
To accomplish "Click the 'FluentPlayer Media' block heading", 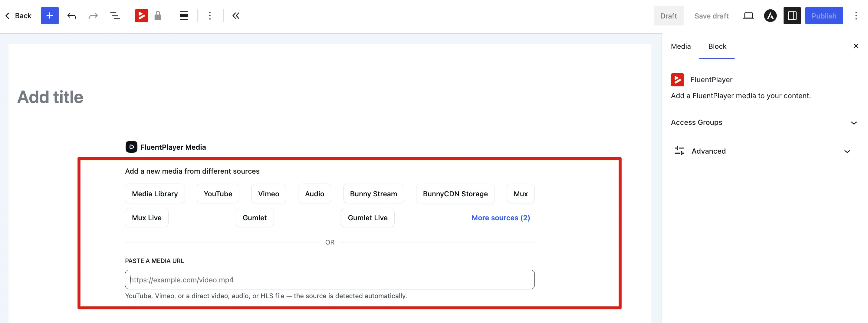I will [x=173, y=147].
